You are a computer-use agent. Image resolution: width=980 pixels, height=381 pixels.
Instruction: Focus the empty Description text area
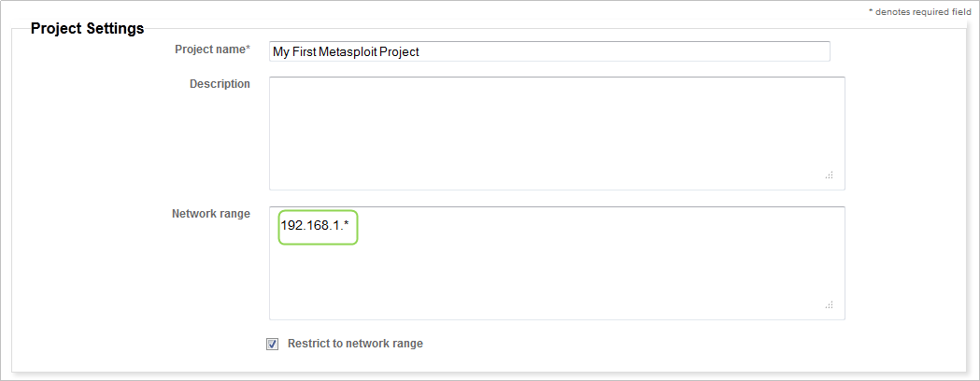[x=557, y=133]
